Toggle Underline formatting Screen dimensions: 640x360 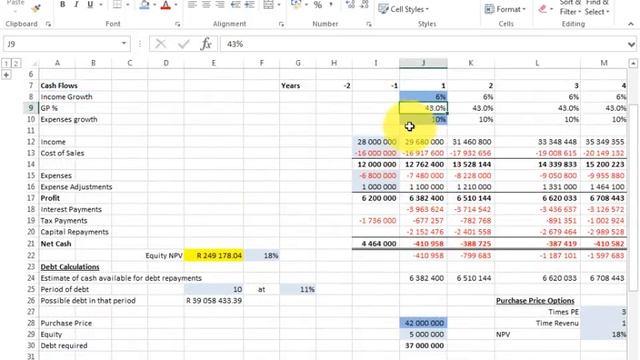(90, 4)
